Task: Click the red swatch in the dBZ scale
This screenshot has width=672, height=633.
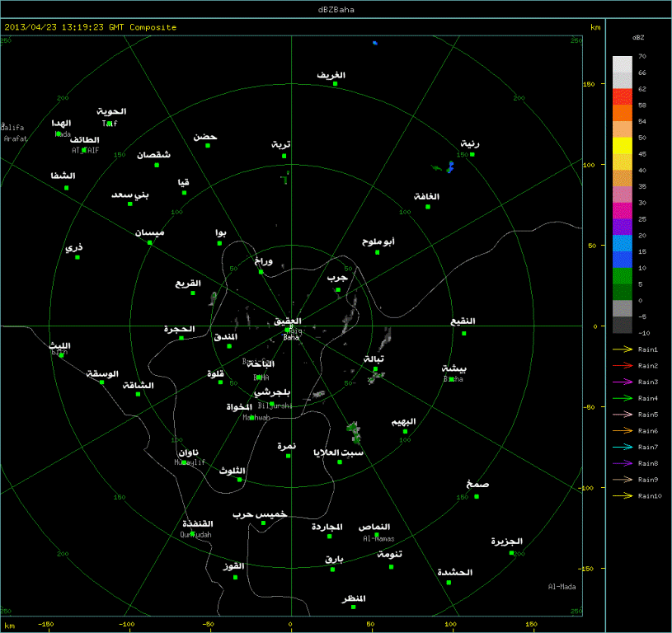Action: [x=623, y=96]
